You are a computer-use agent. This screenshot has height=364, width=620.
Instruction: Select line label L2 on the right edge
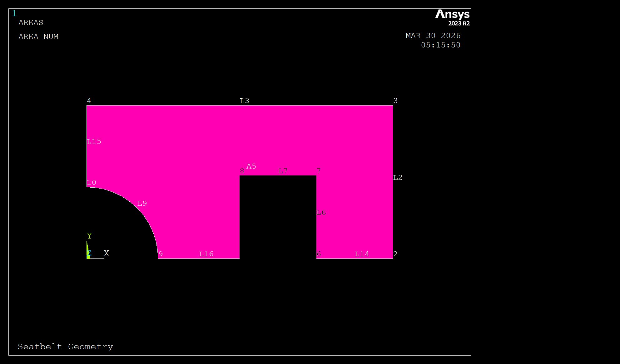(x=398, y=177)
